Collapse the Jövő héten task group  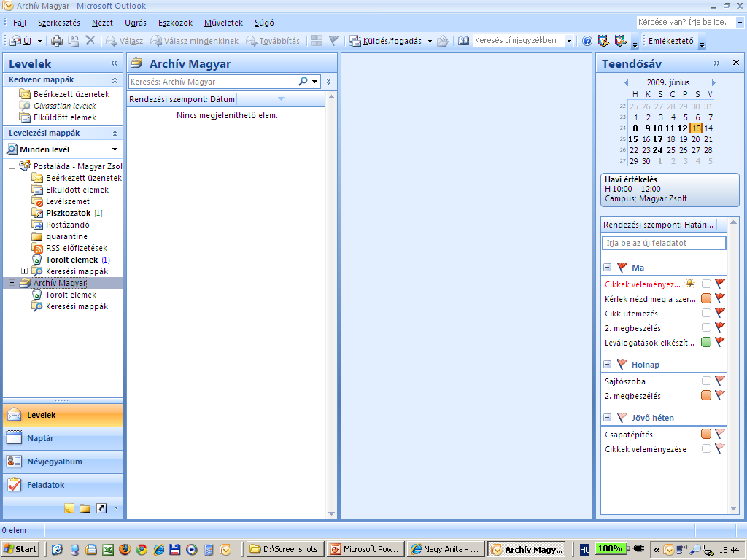608,418
